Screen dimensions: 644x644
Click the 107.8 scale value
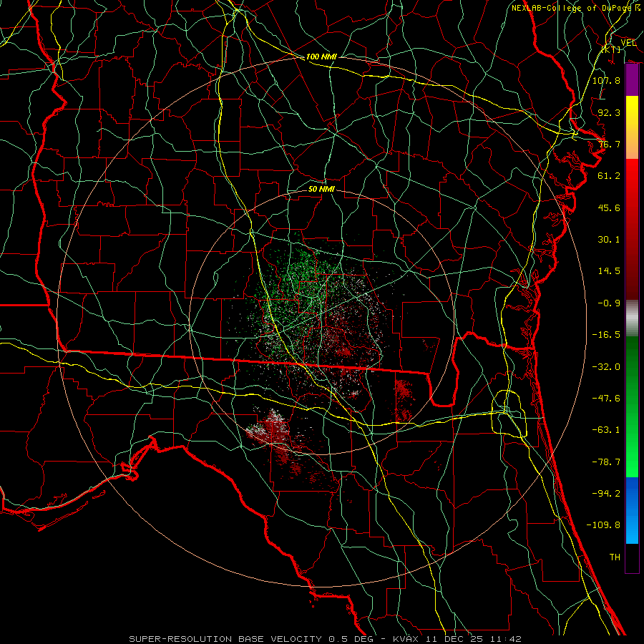click(606, 80)
